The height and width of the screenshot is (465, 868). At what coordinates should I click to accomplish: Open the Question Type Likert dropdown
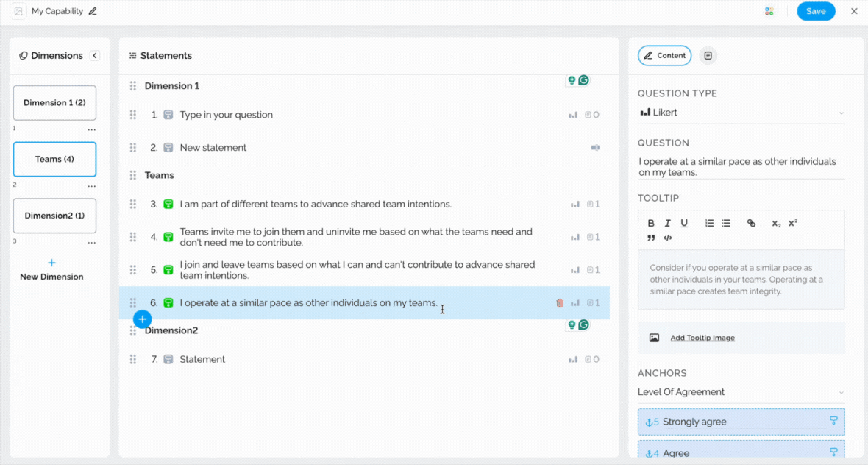tap(741, 113)
